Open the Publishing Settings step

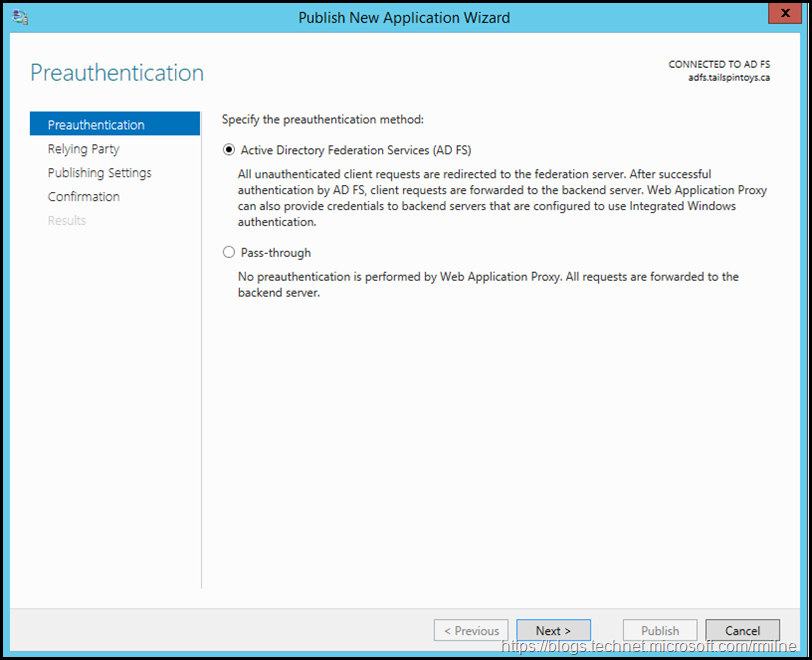[x=99, y=173]
